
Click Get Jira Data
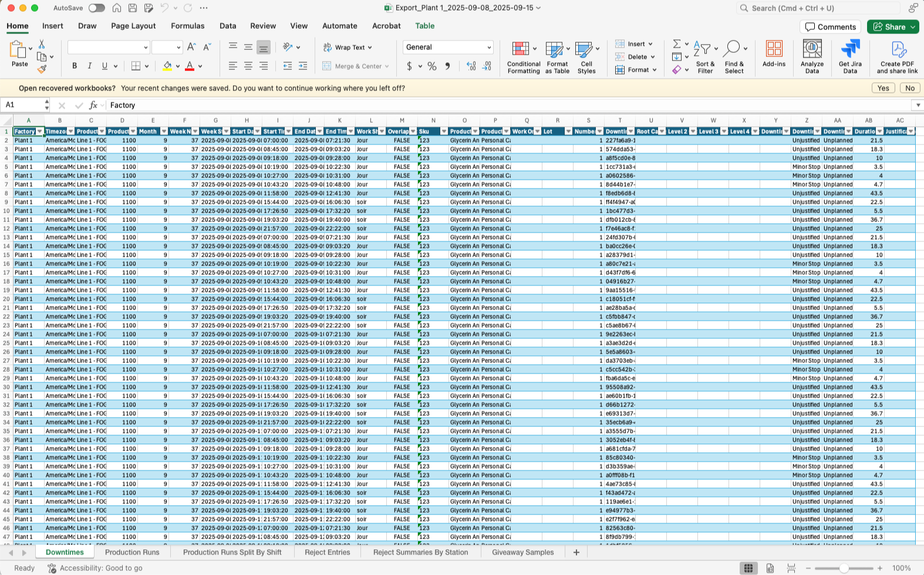point(850,58)
